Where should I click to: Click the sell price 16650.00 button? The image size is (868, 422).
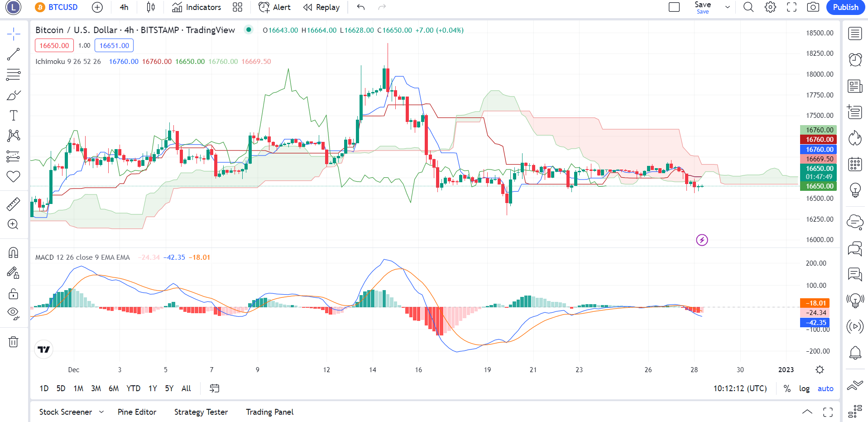54,45
